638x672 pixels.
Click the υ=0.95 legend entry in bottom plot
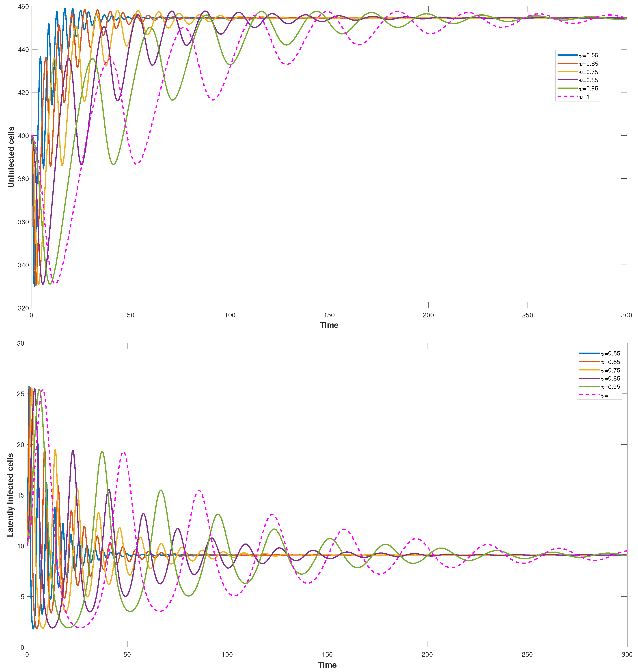(x=610, y=387)
